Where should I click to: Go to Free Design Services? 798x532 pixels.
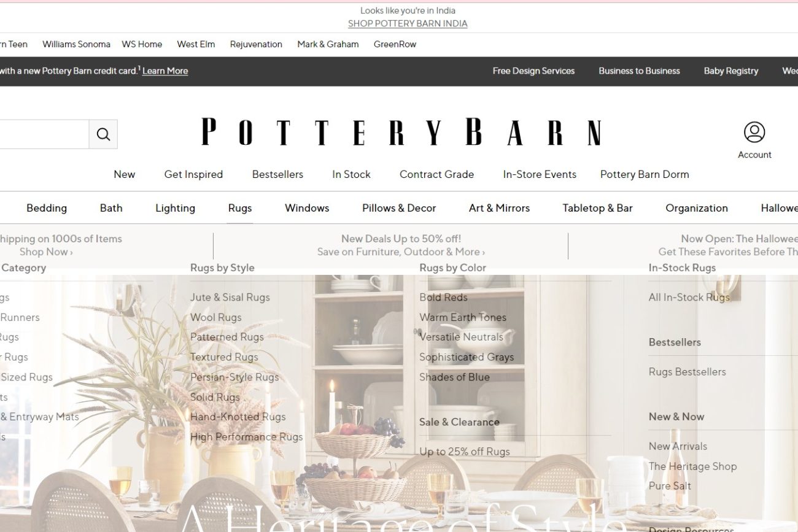tap(533, 71)
